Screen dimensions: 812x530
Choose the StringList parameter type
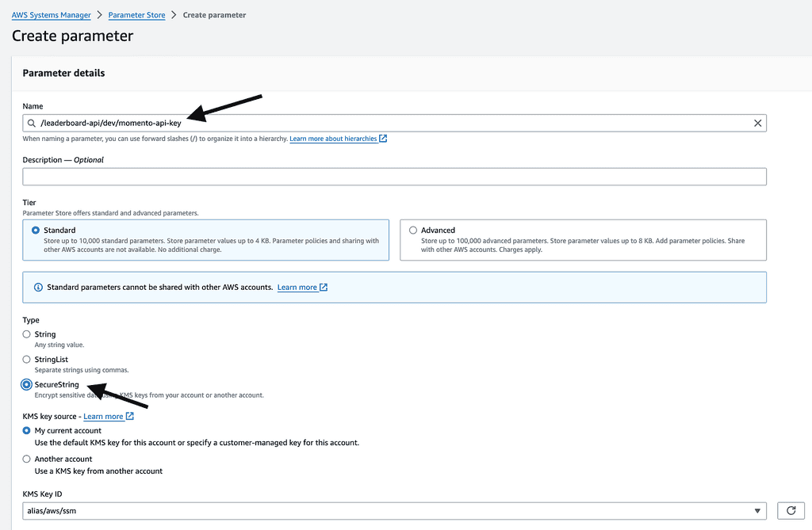(x=27, y=360)
